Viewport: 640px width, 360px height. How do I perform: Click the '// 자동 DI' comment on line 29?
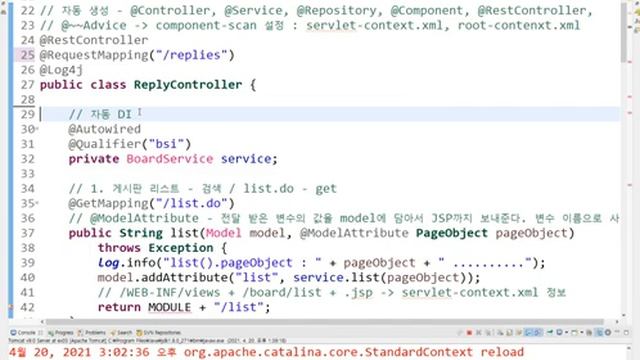[x=100, y=114]
